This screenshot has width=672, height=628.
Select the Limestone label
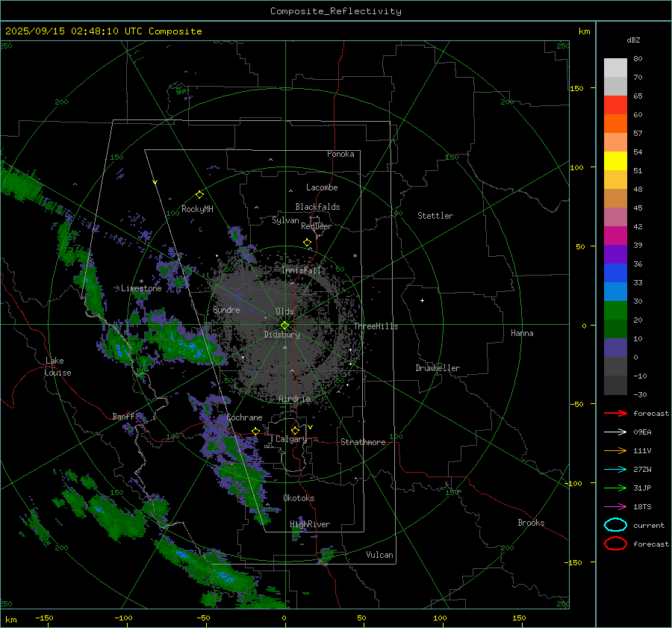click(141, 288)
